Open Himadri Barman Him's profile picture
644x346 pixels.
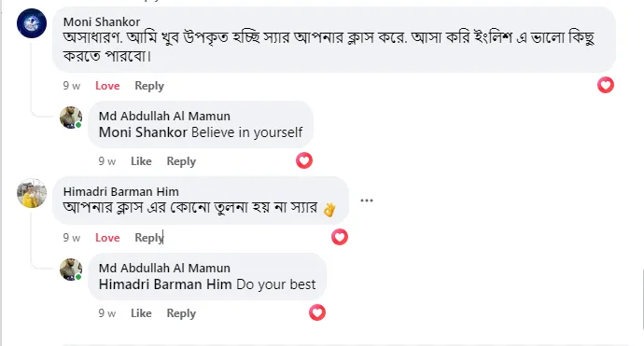coord(32,193)
